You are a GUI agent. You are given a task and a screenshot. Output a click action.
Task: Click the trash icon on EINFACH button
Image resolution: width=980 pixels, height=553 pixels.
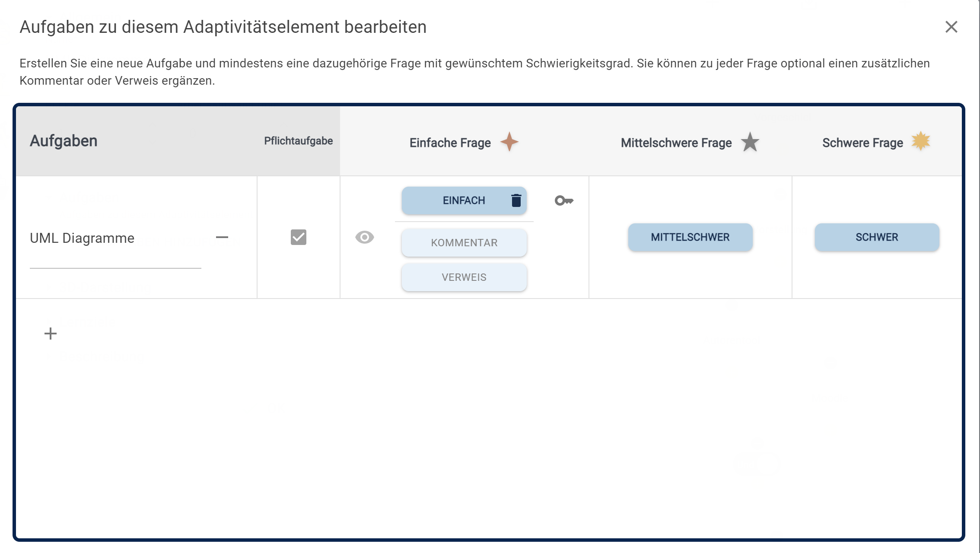point(516,200)
